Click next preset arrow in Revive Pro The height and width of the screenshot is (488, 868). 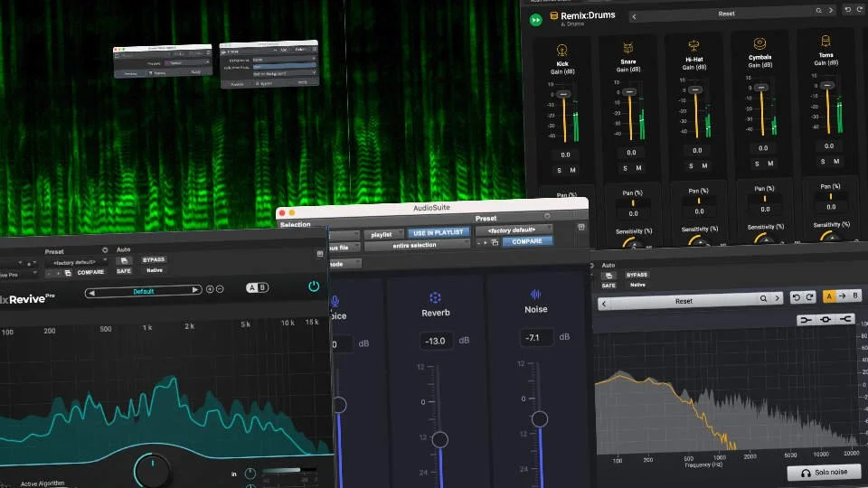(x=195, y=290)
